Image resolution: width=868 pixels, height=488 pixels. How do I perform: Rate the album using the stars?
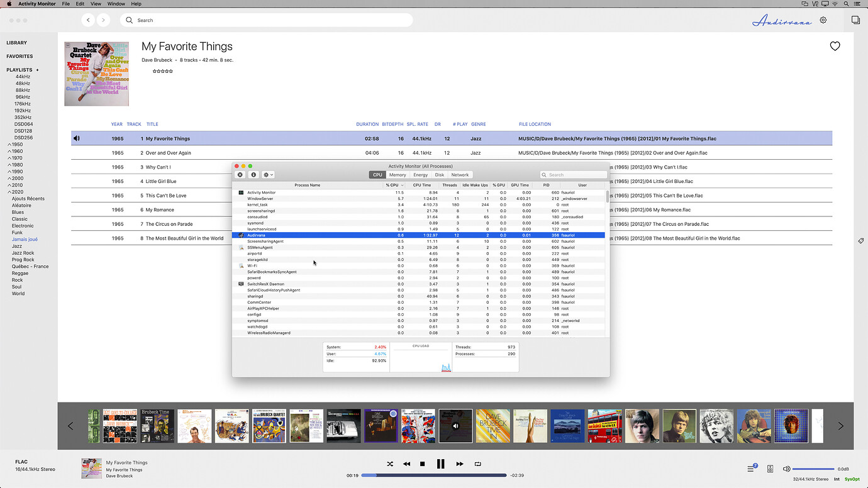pyautogui.click(x=163, y=71)
